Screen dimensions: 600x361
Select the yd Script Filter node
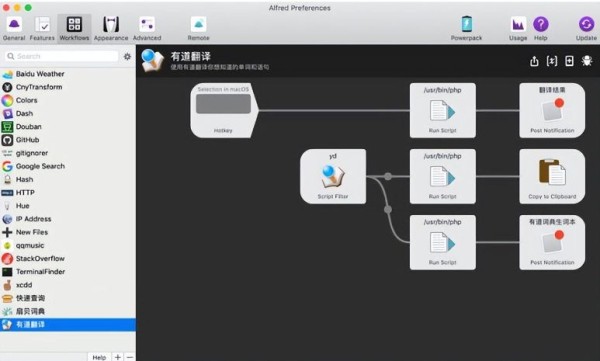click(333, 176)
